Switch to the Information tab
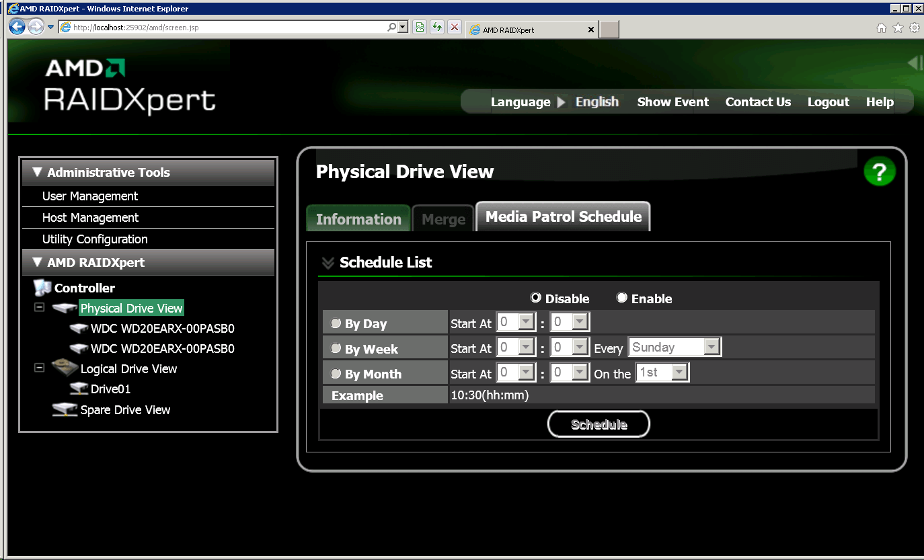This screenshot has height=560, width=924. coord(358,218)
